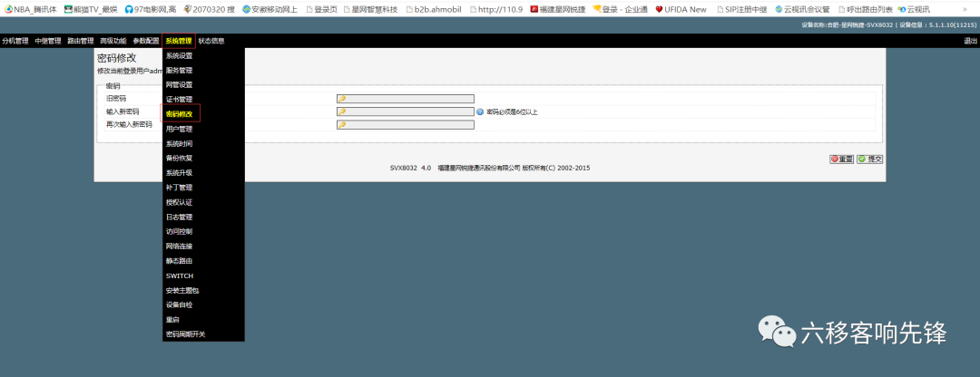Click the 密码修改 page heading
Image resolution: width=980 pixels, height=377 pixels.
click(117, 58)
